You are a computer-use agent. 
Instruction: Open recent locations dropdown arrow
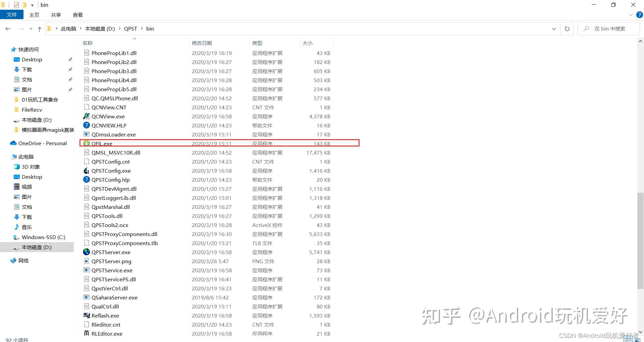pyautogui.click(x=31, y=29)
